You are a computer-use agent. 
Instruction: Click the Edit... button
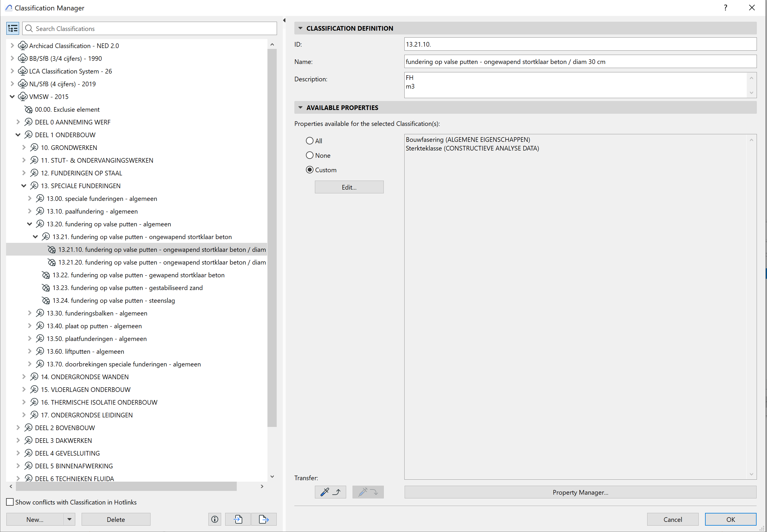coord(349,187)
